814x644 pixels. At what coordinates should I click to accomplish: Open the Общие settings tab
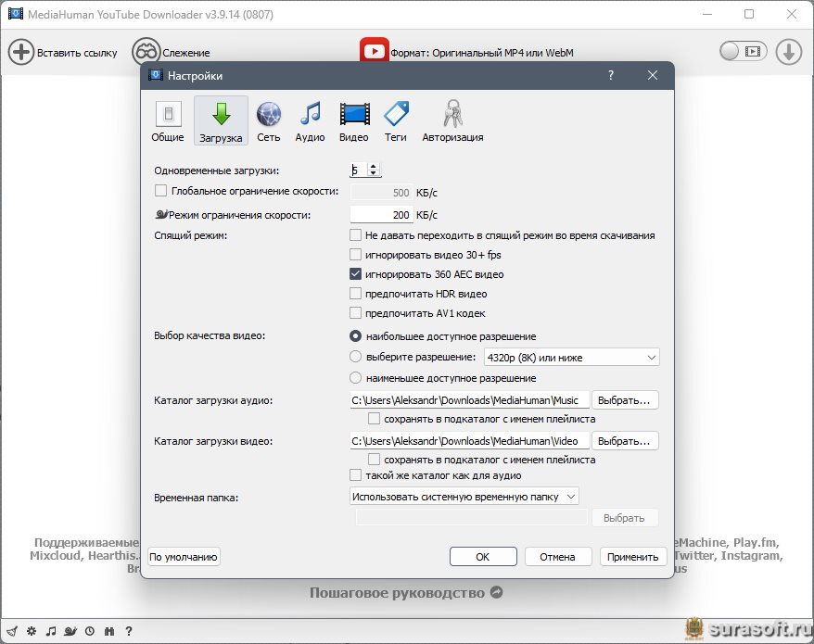tap(168, 120)
